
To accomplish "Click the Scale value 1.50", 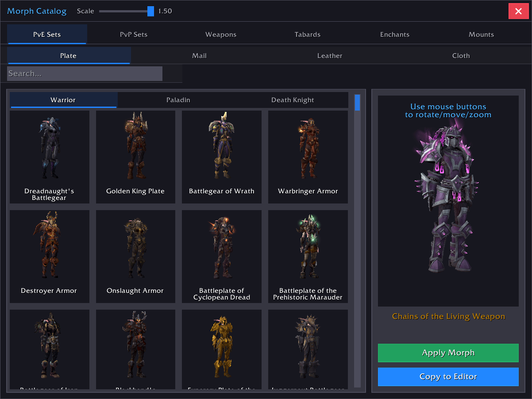I will click(165, 11).
